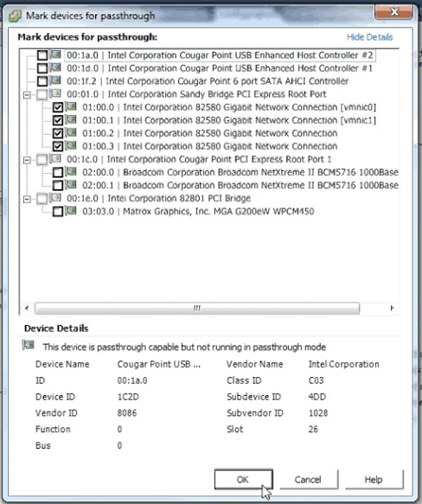Check the 00:1d.0 USB Controller #1 checkbox
This screenshot has height=504, width=422.
pyautogui.click(x=42, y=68)
